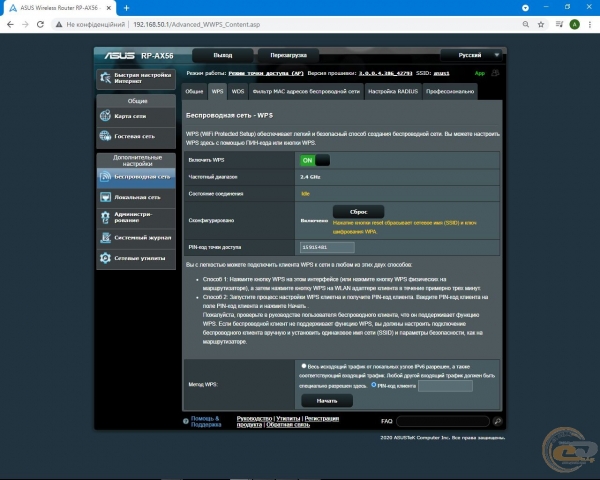This screenshot has height=480, width=600.
Task: Open the firmware version link
Action: [x=385, y=73]
